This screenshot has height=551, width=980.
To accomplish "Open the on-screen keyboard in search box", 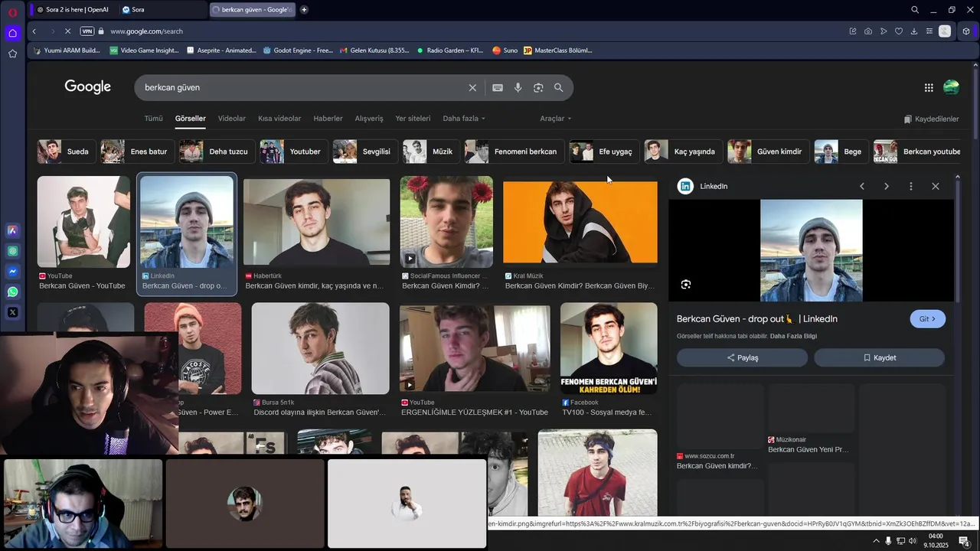I will (x=498, y=88).
